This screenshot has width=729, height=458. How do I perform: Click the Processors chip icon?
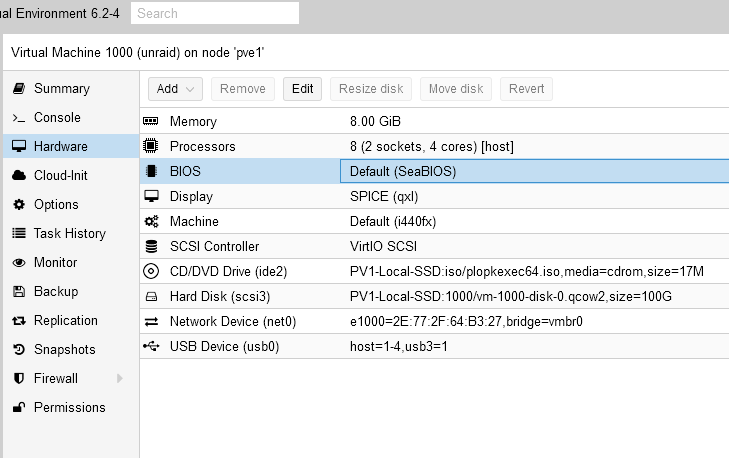(x=151, y=146)
